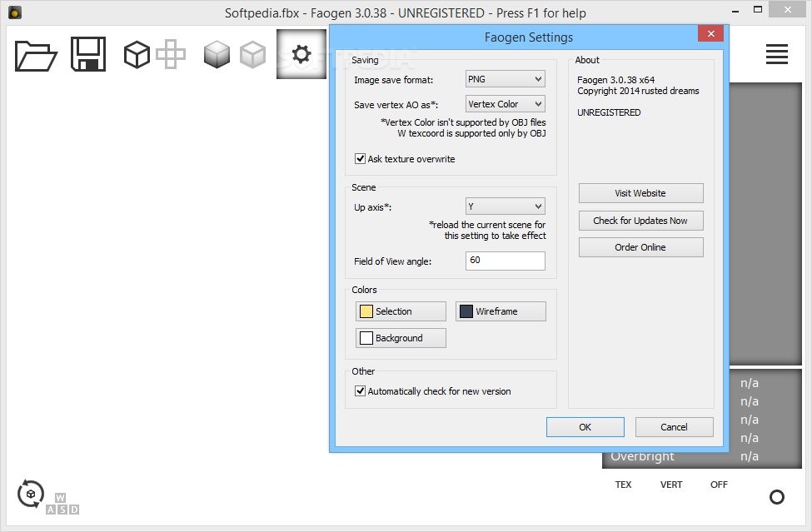Click the Copyright 2014 rusted dreams text
This screenshot has width=812, height=532.
click(638, 91)
